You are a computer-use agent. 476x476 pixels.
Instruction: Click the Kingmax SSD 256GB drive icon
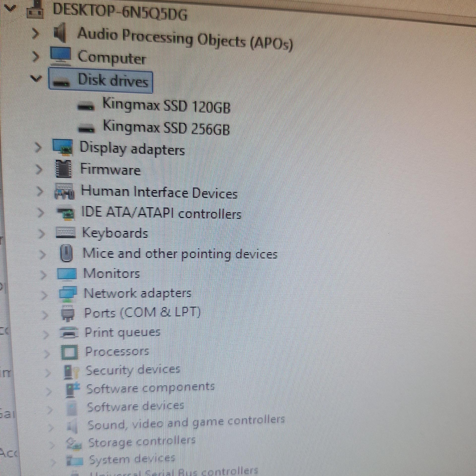tap(86, 129)
